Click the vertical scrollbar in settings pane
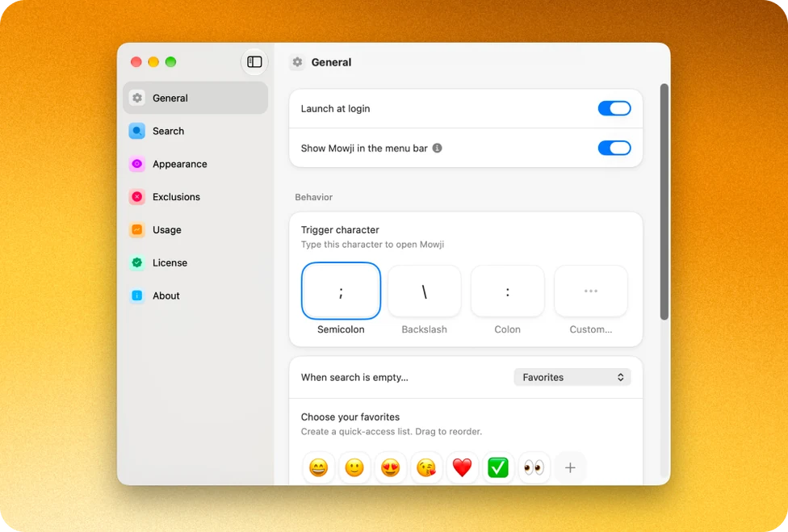 click(x=664, y=202)
